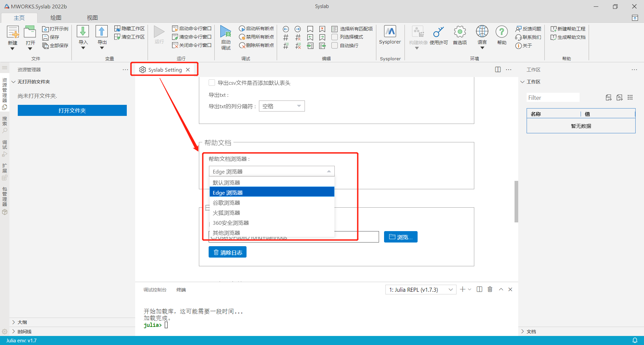
Task: Open 使用许可 license key icon
Action: point(438,32)
